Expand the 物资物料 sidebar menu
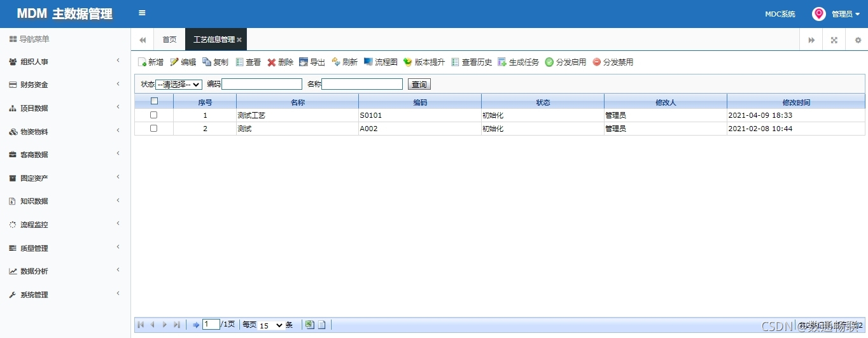The width and height of the screenshot is (868, 338). (x=65, y=132)
